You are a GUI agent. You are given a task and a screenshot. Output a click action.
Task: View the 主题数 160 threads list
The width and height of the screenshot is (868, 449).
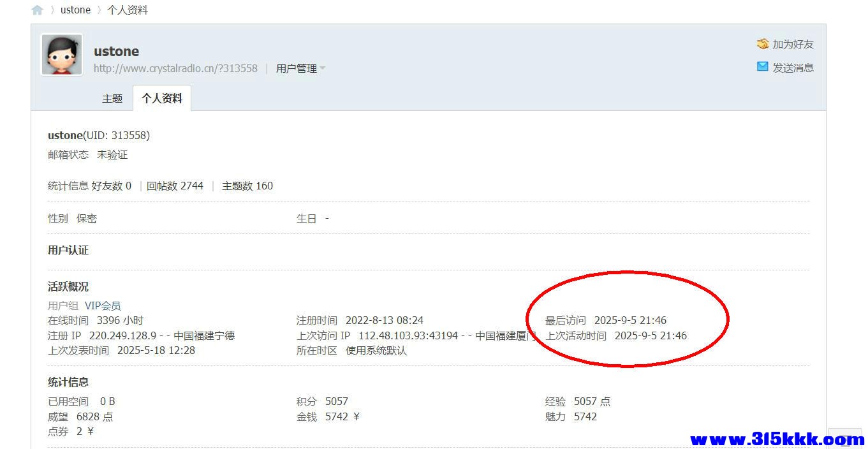(247, 186)
